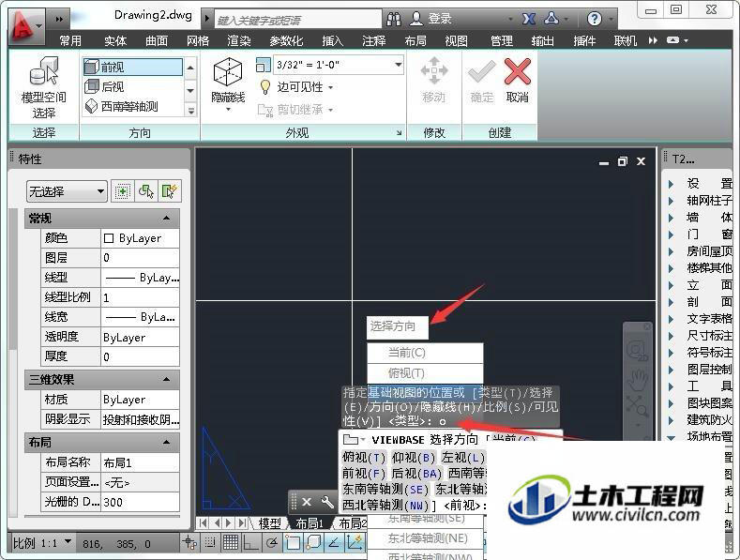Toggle the PICKADD icon in Properties panel

pyautogui.click(x=123, y=191)
